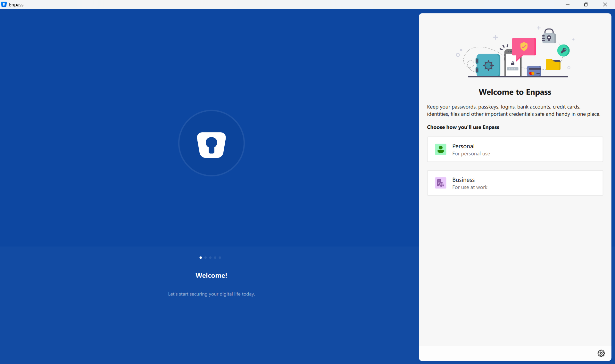Close the Enpass window

[605, 4]
